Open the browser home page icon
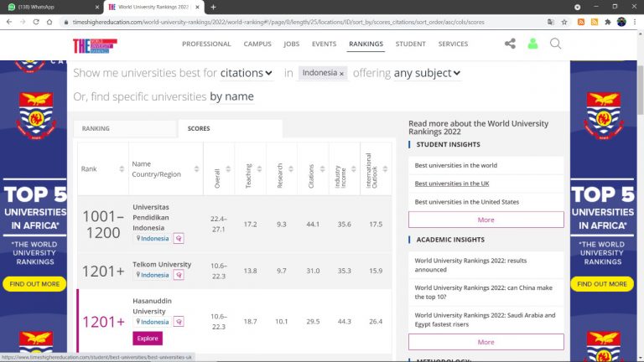Image resolution: width=644 pixels, height=362 pixels. tap(49, 22)
